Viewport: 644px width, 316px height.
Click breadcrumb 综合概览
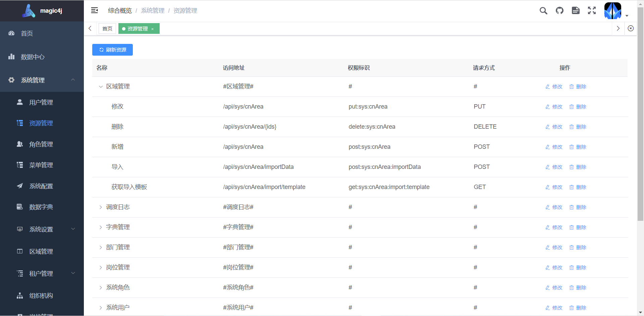click(120, 11)
